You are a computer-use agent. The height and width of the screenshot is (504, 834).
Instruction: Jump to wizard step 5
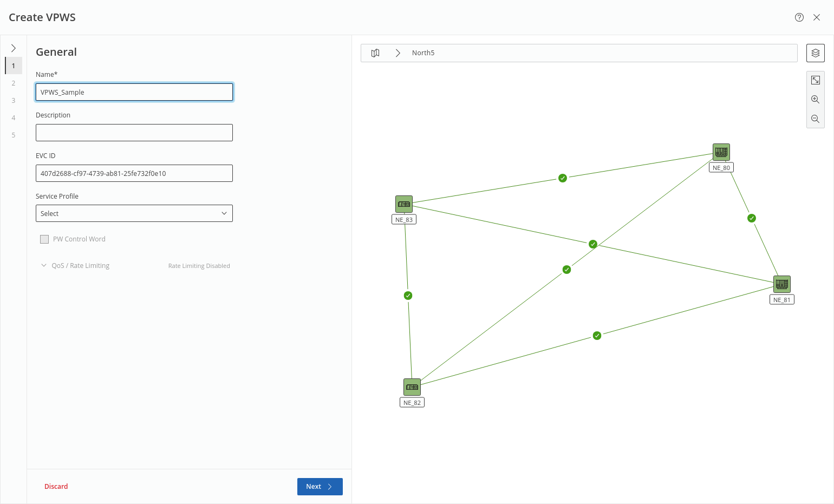point(14,135)
